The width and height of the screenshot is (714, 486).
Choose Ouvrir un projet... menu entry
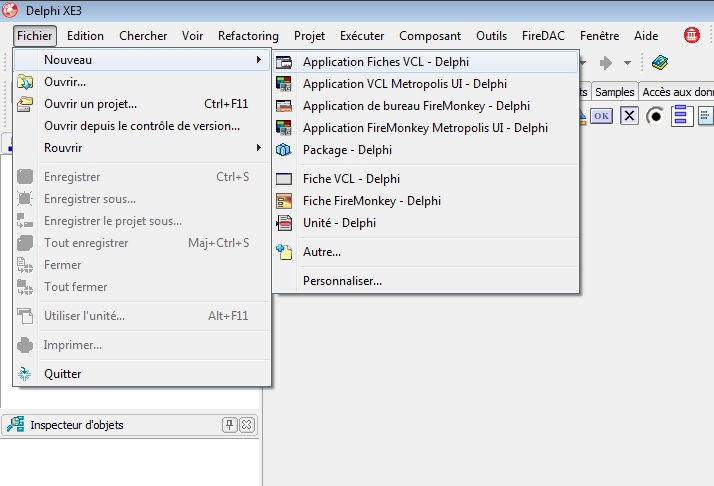point(142,104)
